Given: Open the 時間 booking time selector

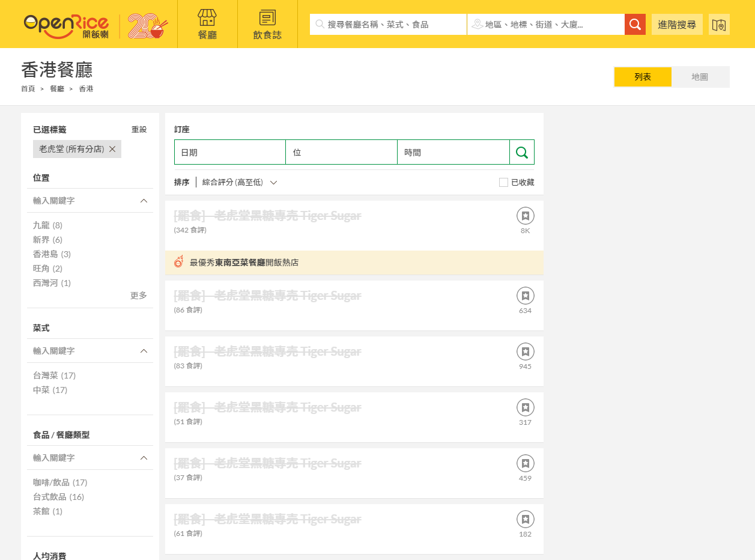Looking at the screenshot, I should coord(453,152).
